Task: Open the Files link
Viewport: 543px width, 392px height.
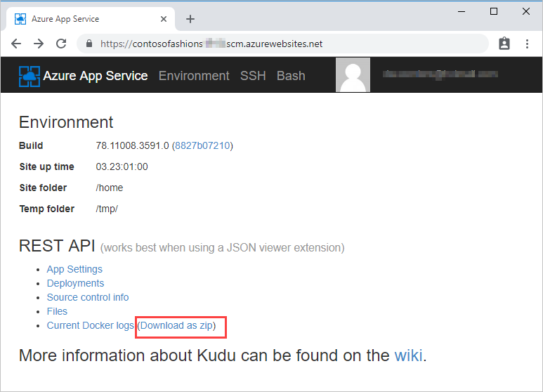Action: (57, 311)
